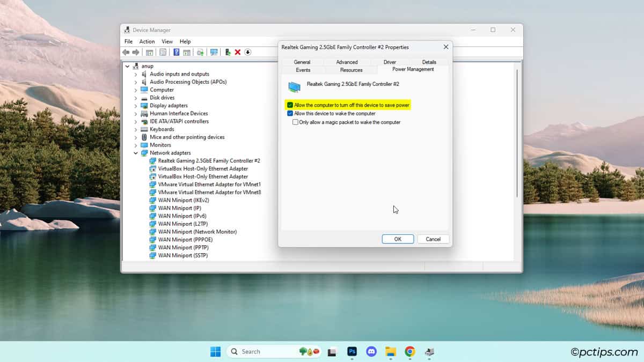Uncheck Allow this device to wake the computer
The width and height of the screenshot is (644, 362).
(x=290, y=114)
